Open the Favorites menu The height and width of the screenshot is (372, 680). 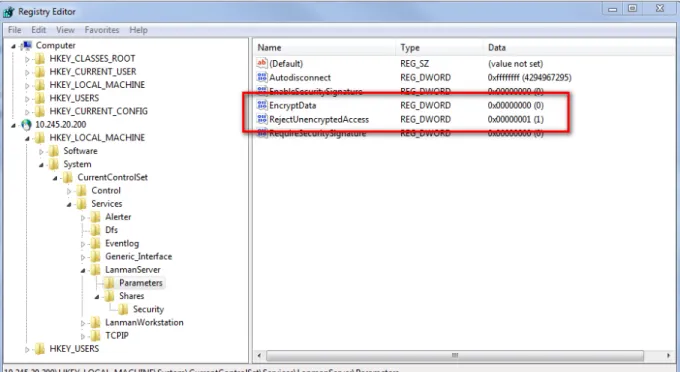click(x=102, y=30)
